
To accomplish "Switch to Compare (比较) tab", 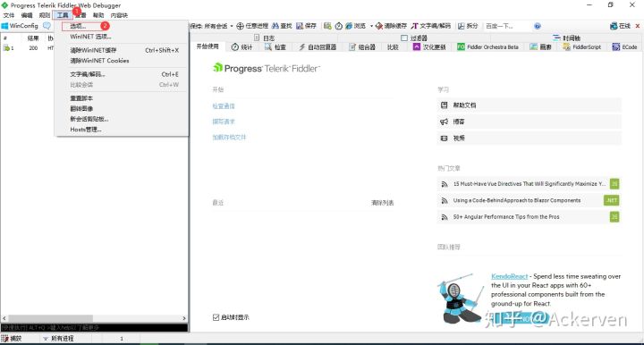I will pyautogui.click(x=393, y=47).
